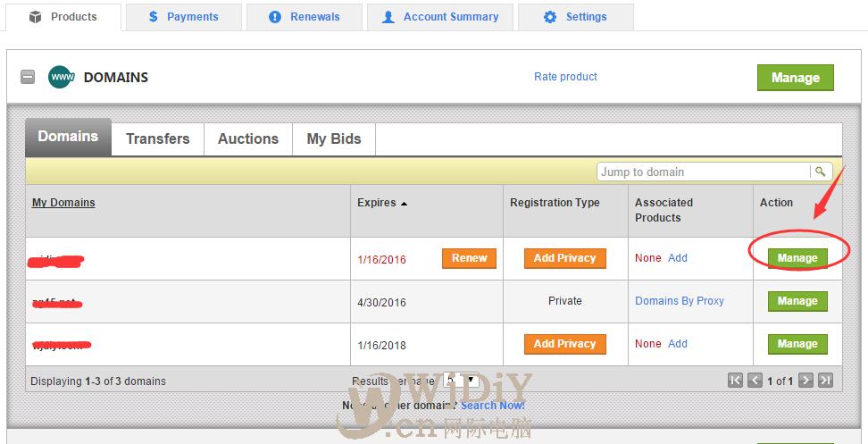
Task: Click the green www Domains icon
Action: coord(62,78)
